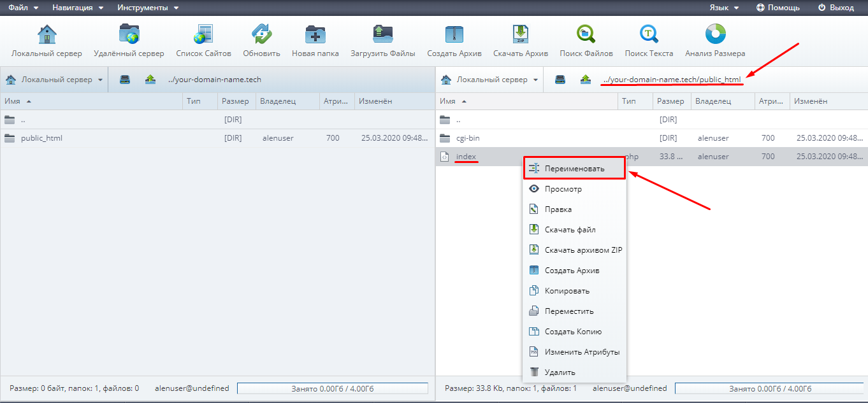The height and width of the screenshot is (403, 868).
Task: Open Поиск Файлов search tool
Action: tap(586, 41)
